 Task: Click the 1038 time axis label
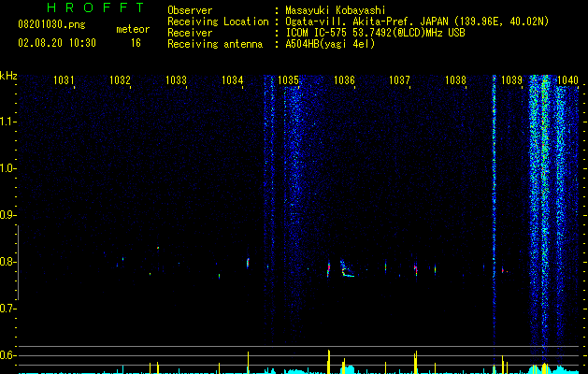click(455, 80)
